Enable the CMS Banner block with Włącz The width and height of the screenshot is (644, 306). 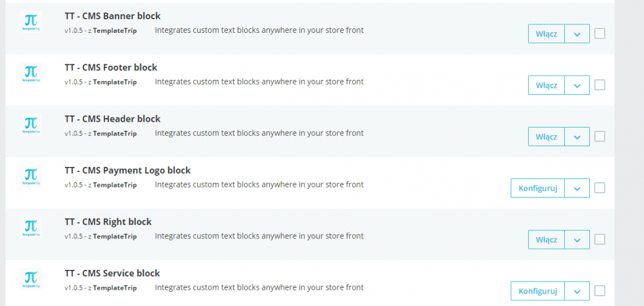(x=546, y=33)
